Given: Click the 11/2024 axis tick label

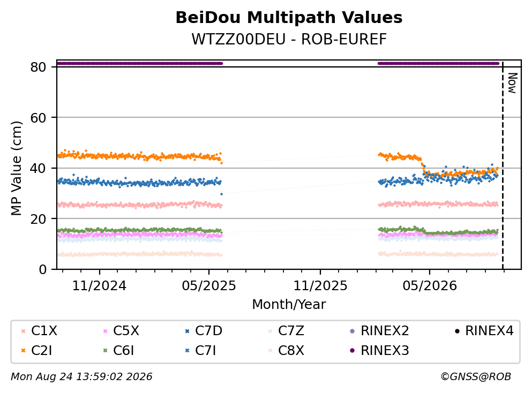Looking at the screenshot, I should [100, 286].
